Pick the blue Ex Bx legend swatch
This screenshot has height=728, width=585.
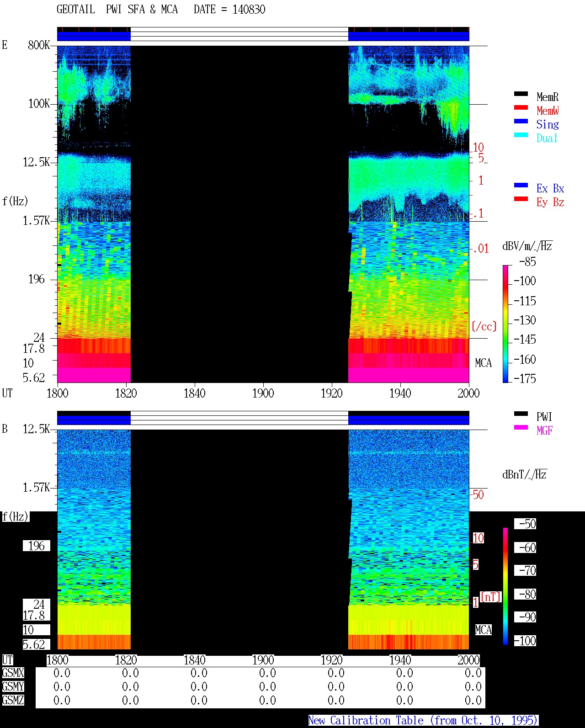coord(521,185)
